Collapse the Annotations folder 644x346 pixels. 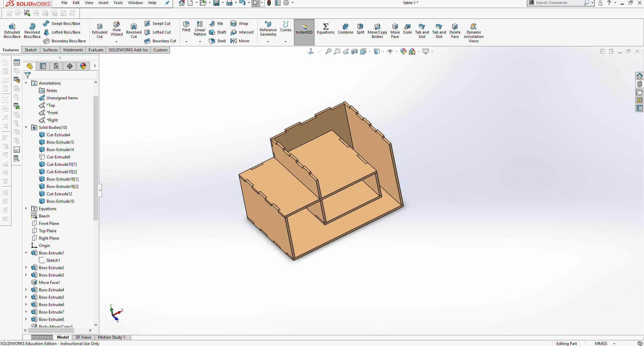pos(26,83)
